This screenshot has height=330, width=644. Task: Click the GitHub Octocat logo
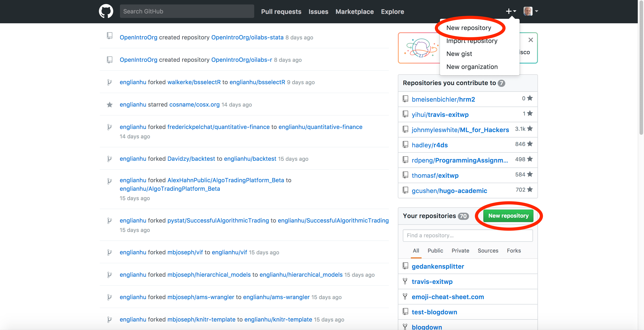106,11
